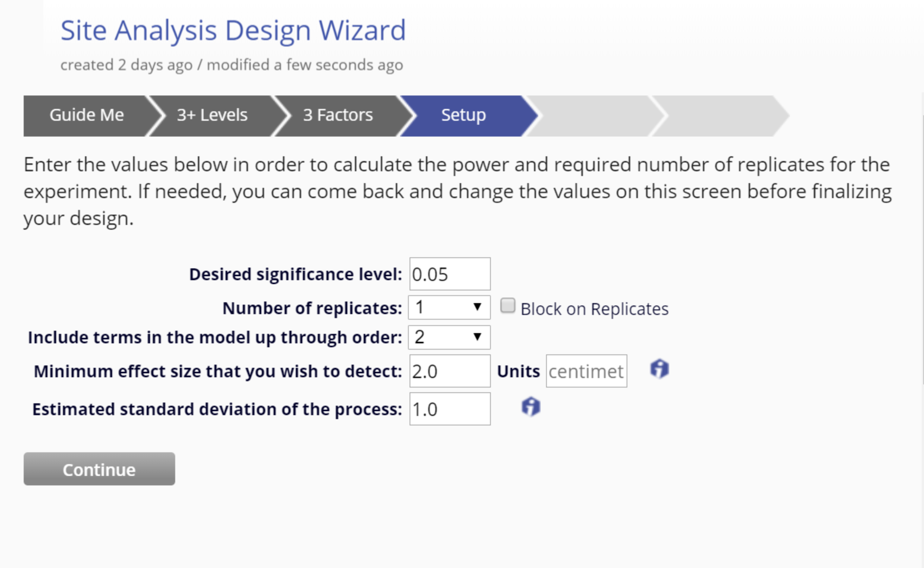924x568 pixels.
Task: Go to the Guide Me step
Action: pos(87,115)
